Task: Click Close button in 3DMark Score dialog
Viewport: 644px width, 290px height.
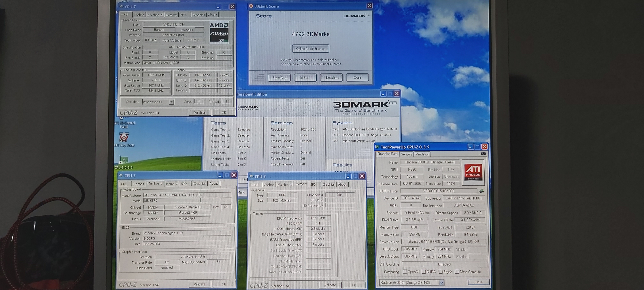Action: click(357, 77)
